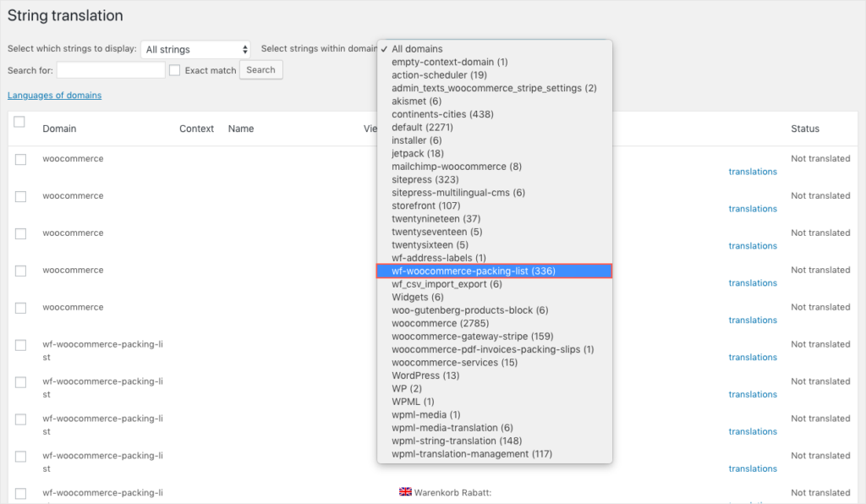Select sitepress (323) domain

point(494,179)
